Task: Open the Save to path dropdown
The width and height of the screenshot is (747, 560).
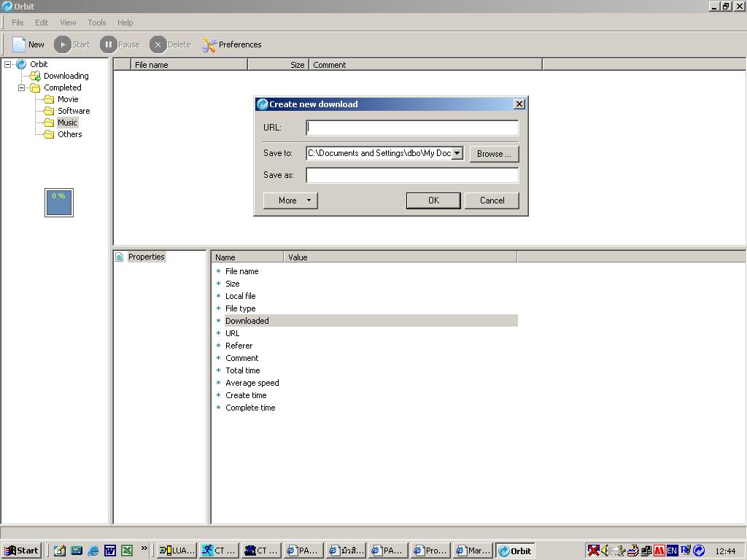Action: (x=457, y=153)
